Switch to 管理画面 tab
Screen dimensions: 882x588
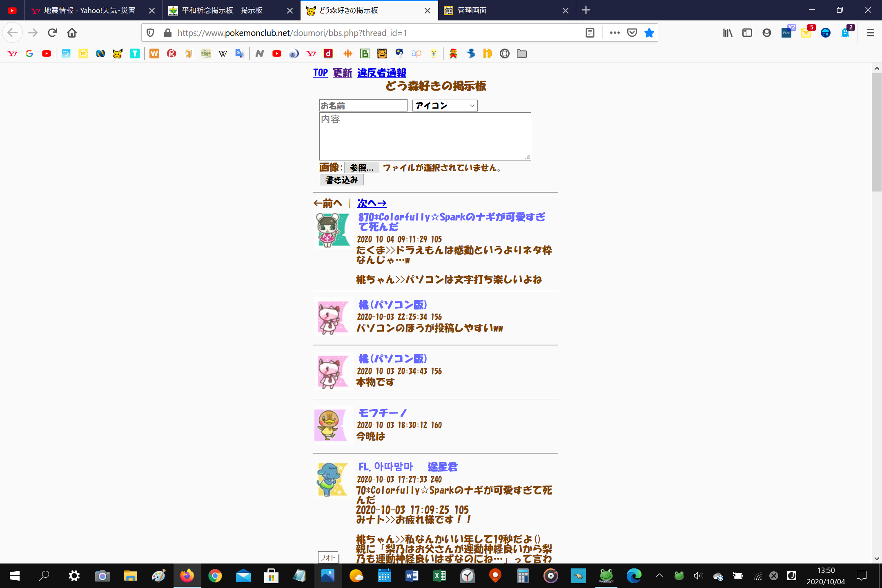pyautogui.click(x=472, y=10)
